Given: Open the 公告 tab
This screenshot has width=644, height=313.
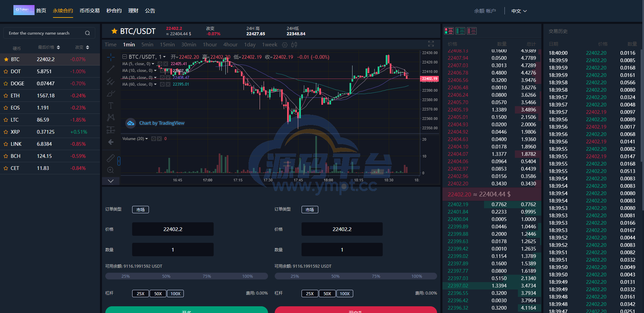Looking at the screenshot, I should click(150, 11).
